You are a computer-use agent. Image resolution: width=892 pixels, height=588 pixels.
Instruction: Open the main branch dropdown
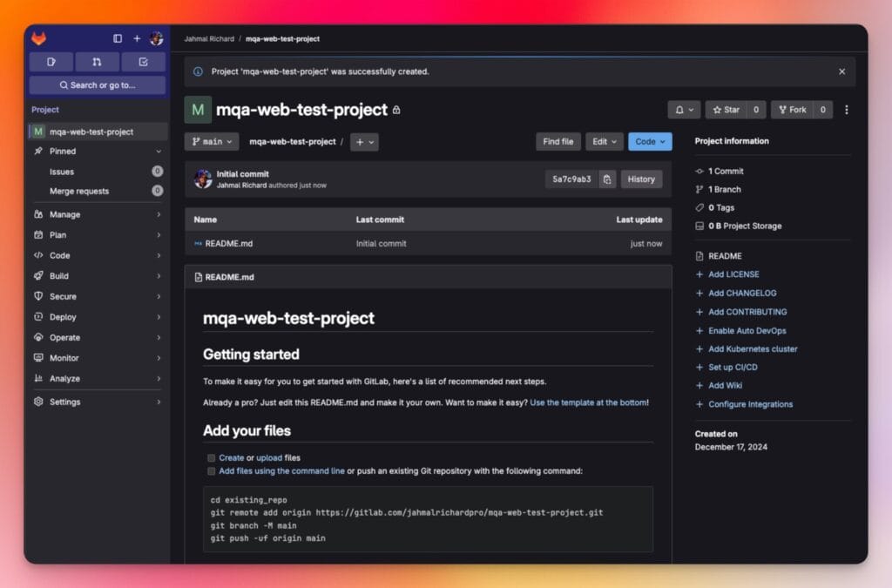click(x=212, y=142)
